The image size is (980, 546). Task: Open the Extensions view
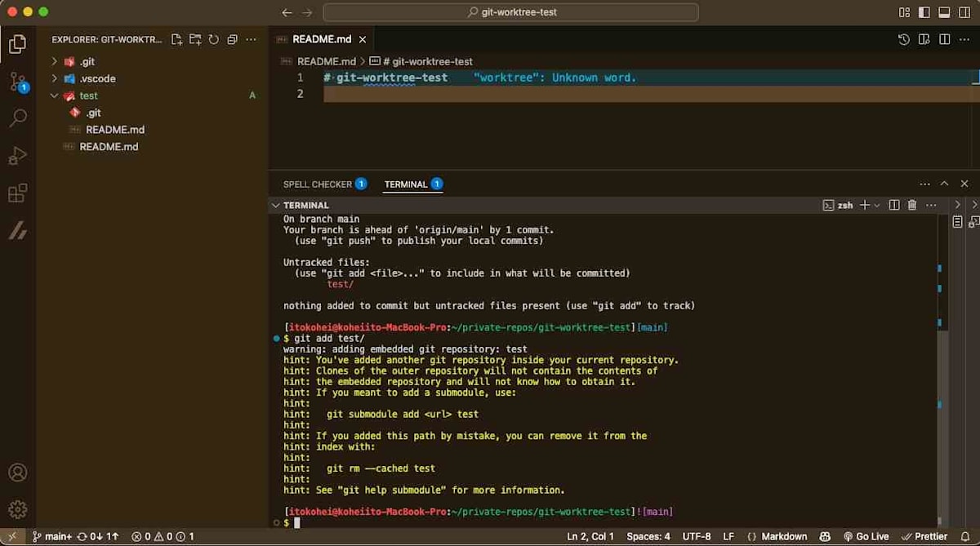tap(17, 193)
